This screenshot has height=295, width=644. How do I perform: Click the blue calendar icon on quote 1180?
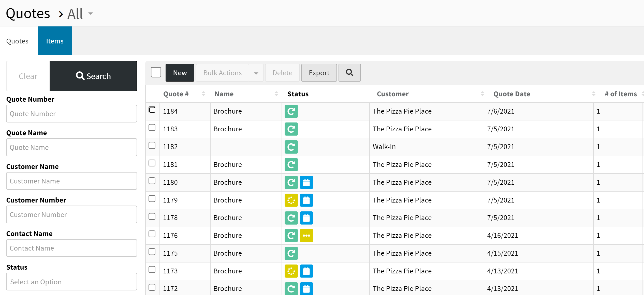pyautogui.click(x=306, y=182)
